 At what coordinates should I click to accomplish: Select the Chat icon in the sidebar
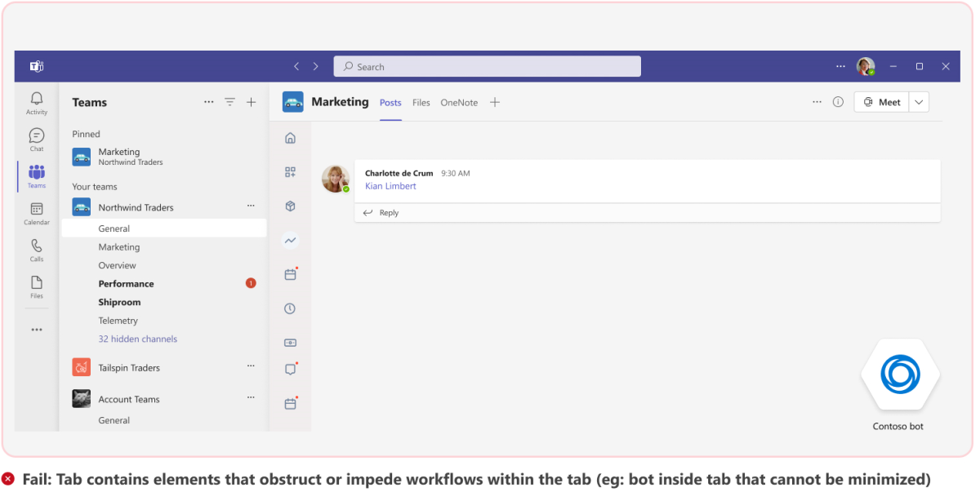(36, 135)
